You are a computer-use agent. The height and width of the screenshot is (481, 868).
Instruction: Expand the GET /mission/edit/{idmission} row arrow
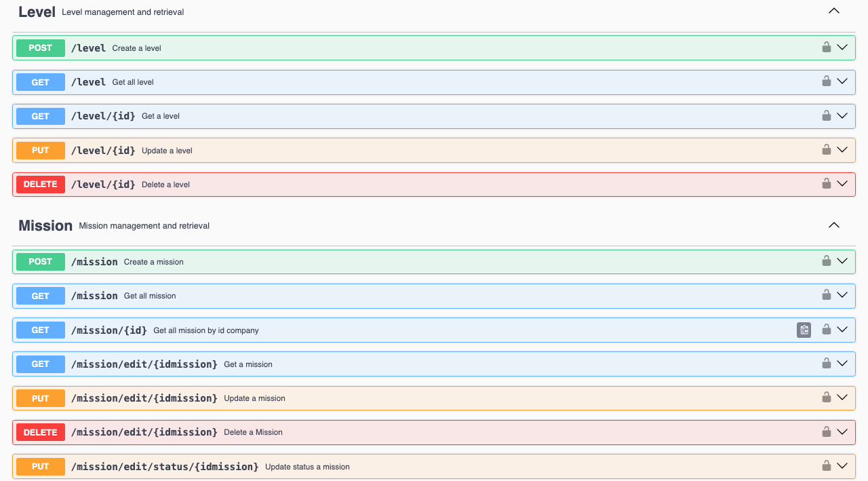click(842, 364)
